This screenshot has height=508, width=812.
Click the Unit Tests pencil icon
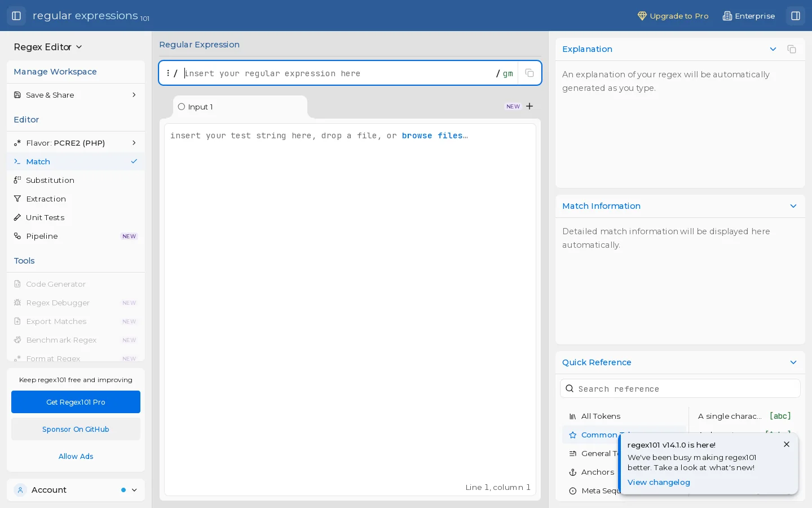[17, 217]
